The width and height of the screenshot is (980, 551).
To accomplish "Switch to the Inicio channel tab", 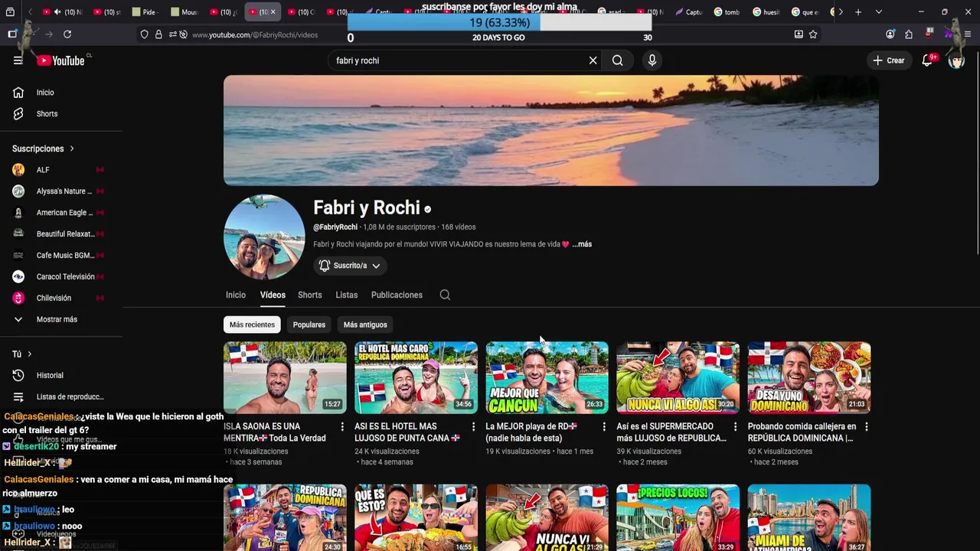I will point(236,295).
